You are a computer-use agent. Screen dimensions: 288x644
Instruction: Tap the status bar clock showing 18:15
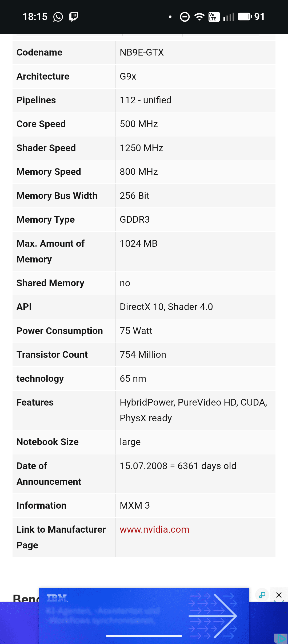[x=35, y=17]
